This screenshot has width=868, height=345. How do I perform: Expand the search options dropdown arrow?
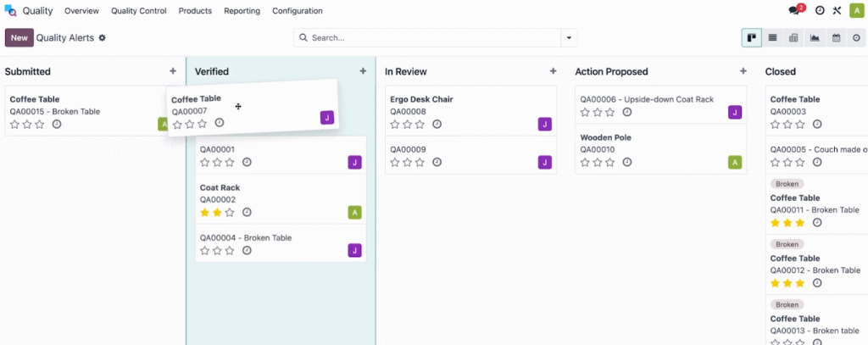[x=569, y=37]
